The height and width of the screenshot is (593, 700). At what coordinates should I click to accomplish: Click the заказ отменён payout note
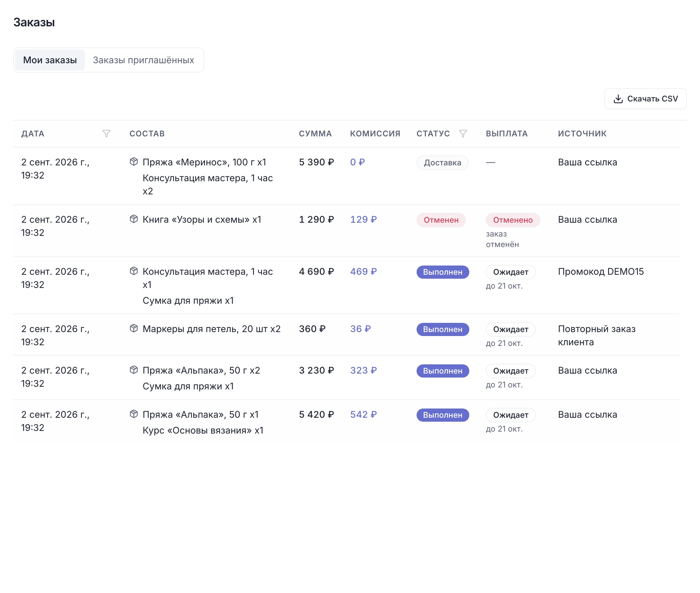click(502, 240)
